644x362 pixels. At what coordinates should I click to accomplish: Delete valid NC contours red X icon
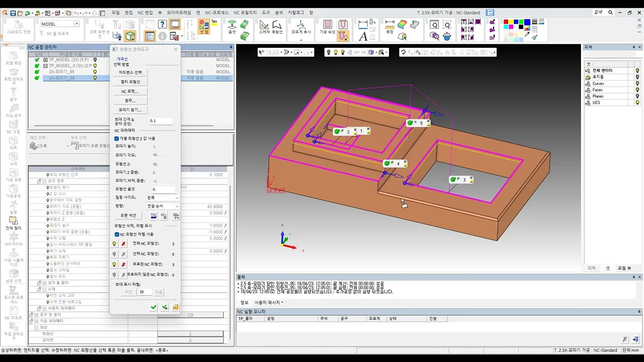[124, 264]
